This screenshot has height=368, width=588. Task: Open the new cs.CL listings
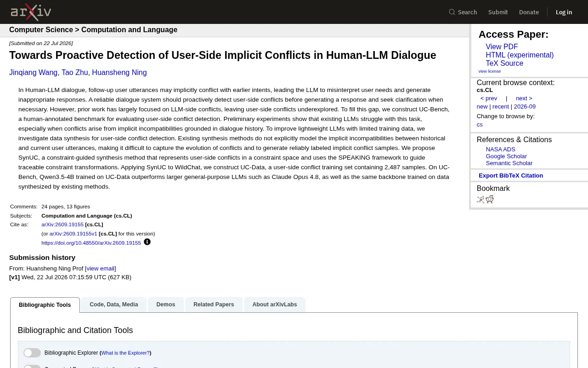[482, 107]
